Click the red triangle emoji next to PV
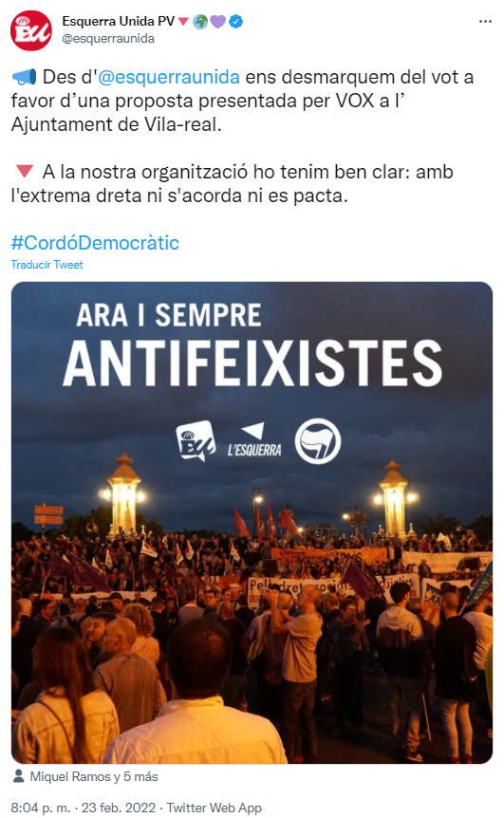 [x=183, y=22]
